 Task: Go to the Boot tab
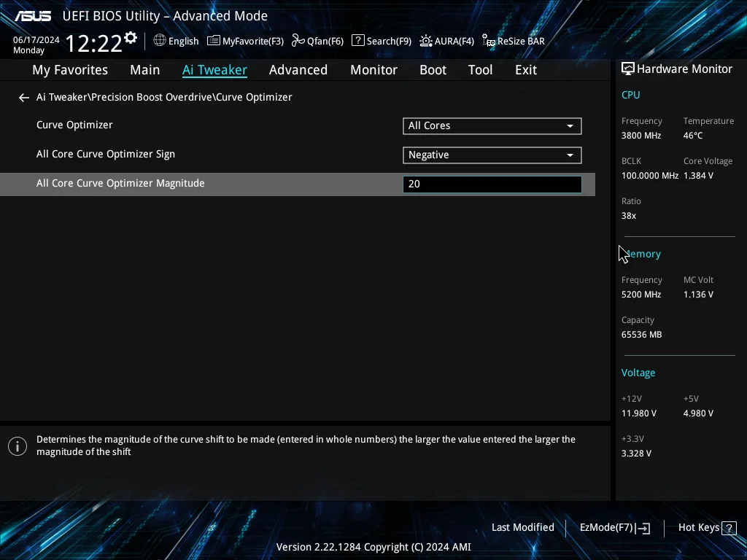[x=433, y=70]
